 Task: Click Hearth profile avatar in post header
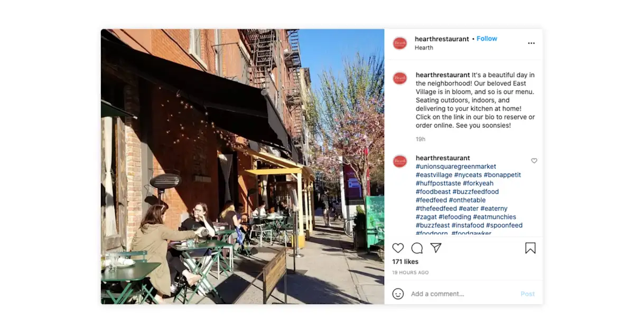[x=400, y=43]
